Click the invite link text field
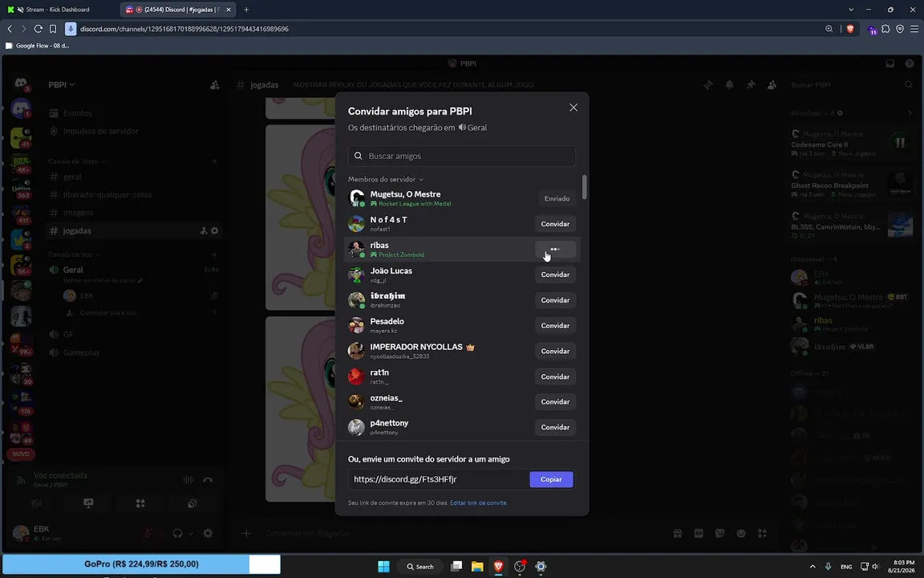 click(x=439, y=479)
